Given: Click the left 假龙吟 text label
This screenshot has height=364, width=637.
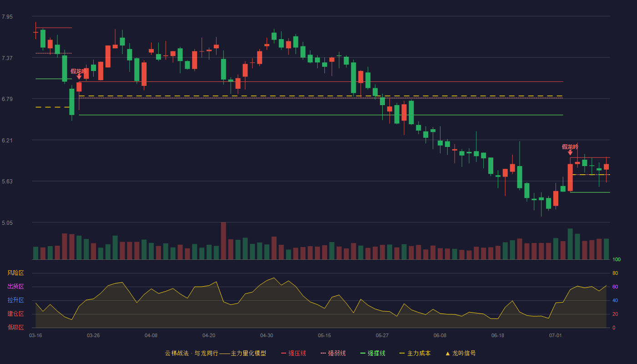Looking at the screenshot, I should click(x=79, y=71).
